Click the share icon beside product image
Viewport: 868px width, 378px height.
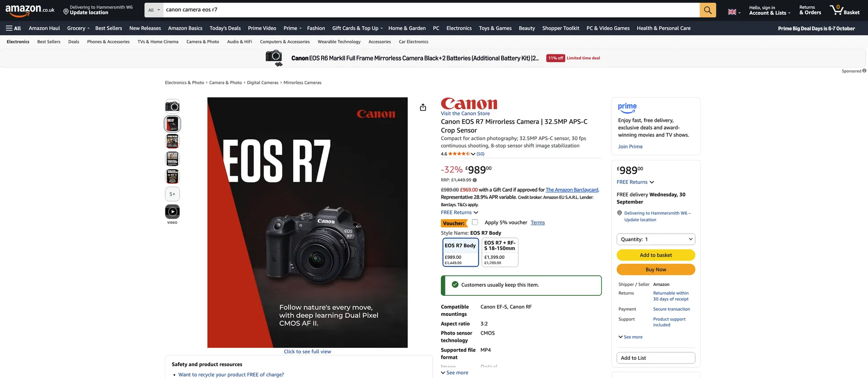point(423,107)
